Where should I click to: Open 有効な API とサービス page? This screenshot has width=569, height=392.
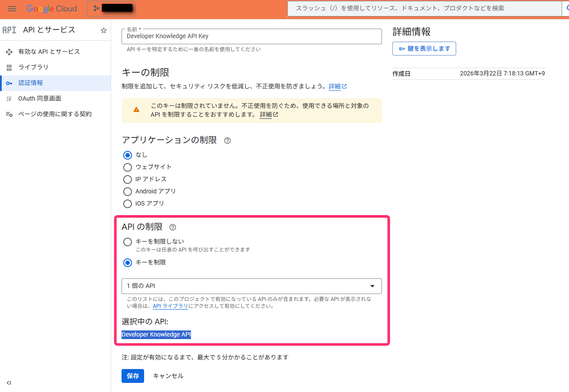(x=49, y=52)
